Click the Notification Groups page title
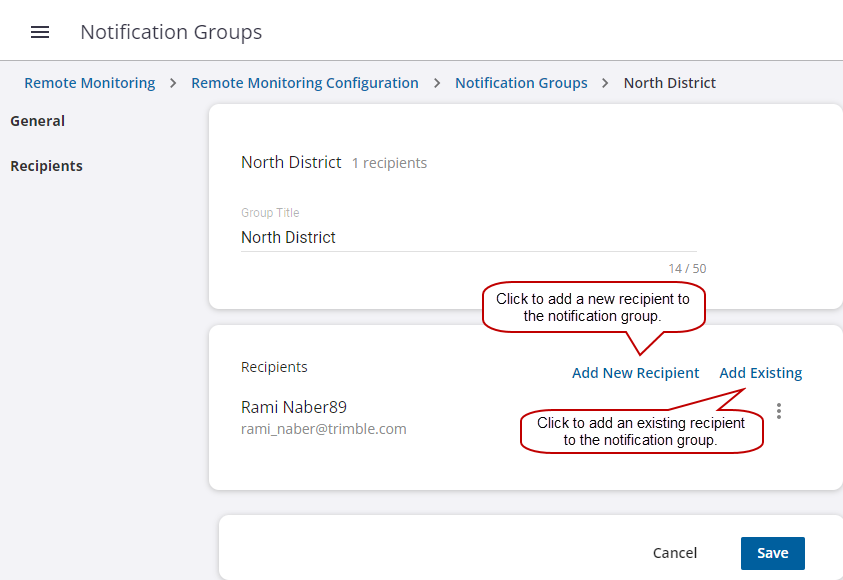 [x=170, y=31]
